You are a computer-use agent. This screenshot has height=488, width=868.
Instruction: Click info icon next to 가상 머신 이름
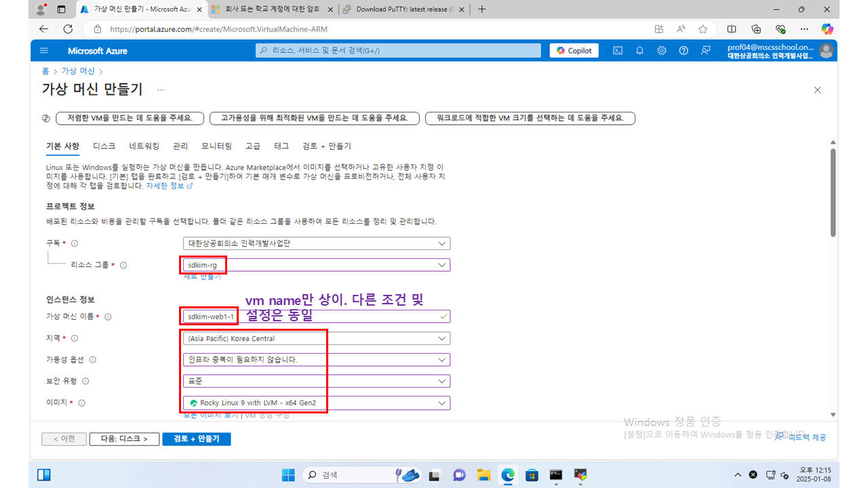pos(108,317)
